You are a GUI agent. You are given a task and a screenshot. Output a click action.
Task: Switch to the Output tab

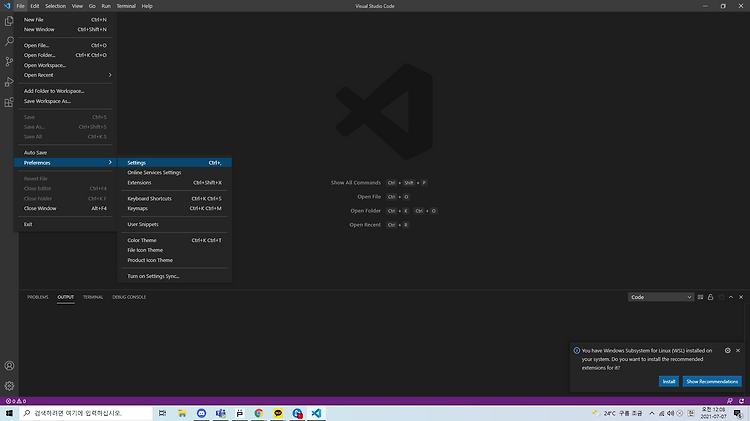click(66, 297)
